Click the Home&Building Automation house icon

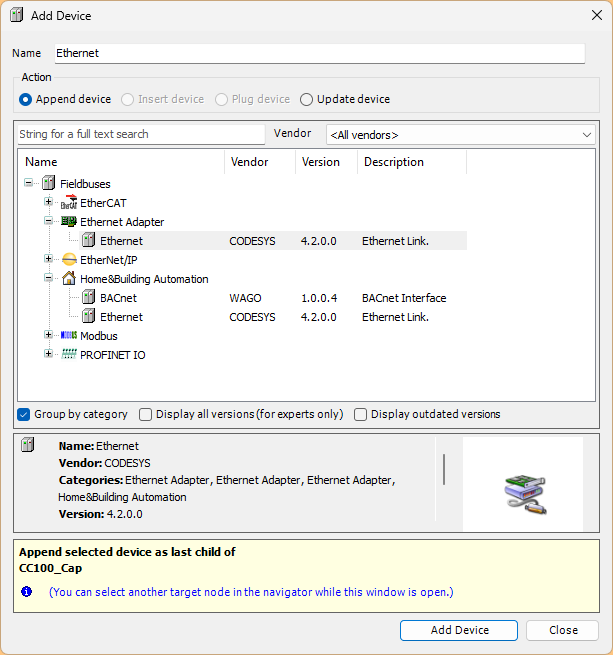click(69, 278)
